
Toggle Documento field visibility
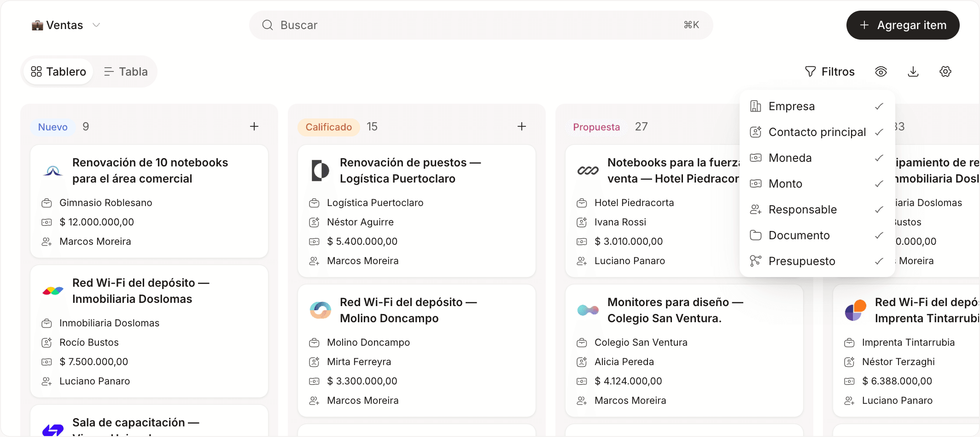point(817,235)
